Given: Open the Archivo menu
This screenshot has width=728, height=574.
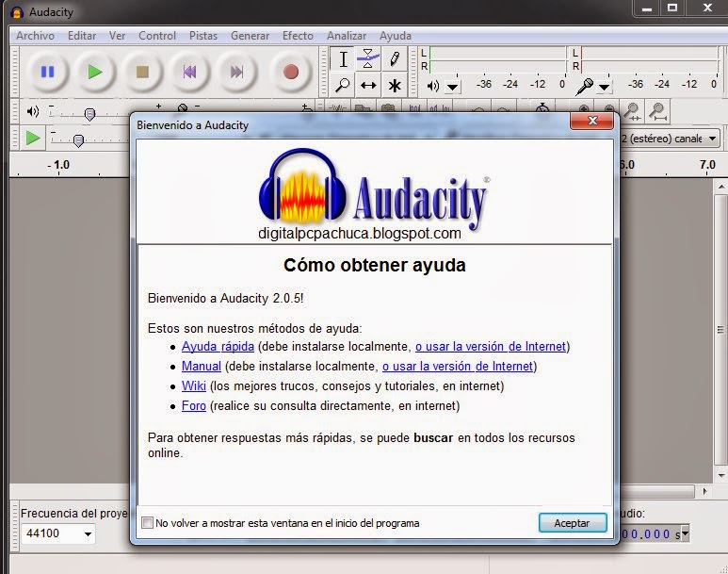Looking at the screenshot, I should tap(35, 36).
